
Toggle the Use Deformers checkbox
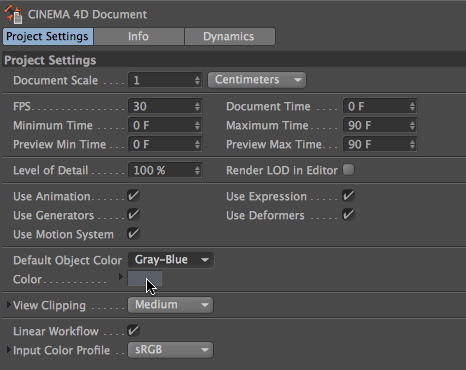tap(348, 215)
